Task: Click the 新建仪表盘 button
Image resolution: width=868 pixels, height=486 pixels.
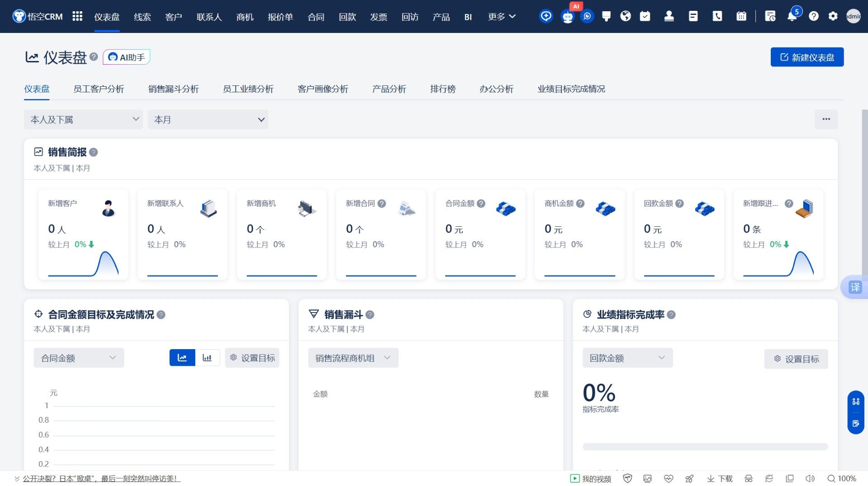Action: (x=807, y=57)
